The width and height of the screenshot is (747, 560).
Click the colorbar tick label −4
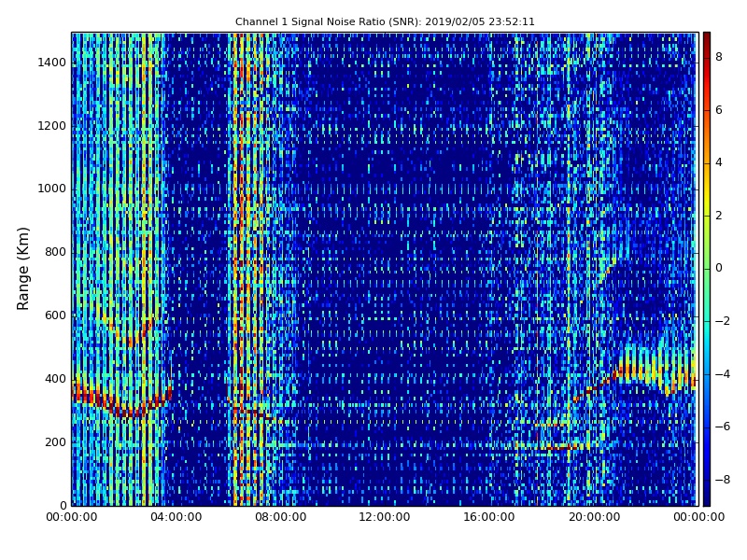coord(723,374)
